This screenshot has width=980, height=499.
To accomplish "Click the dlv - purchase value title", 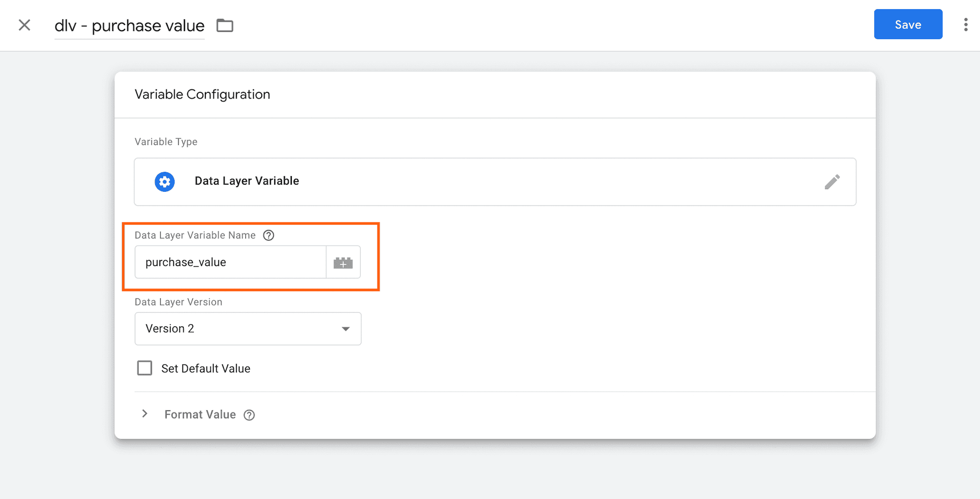I will pos(129,25).
